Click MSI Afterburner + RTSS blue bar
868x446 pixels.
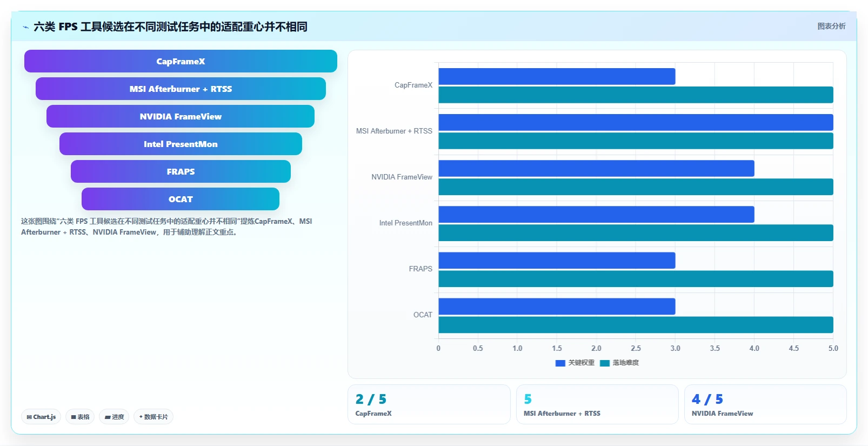tap(636, 122)
